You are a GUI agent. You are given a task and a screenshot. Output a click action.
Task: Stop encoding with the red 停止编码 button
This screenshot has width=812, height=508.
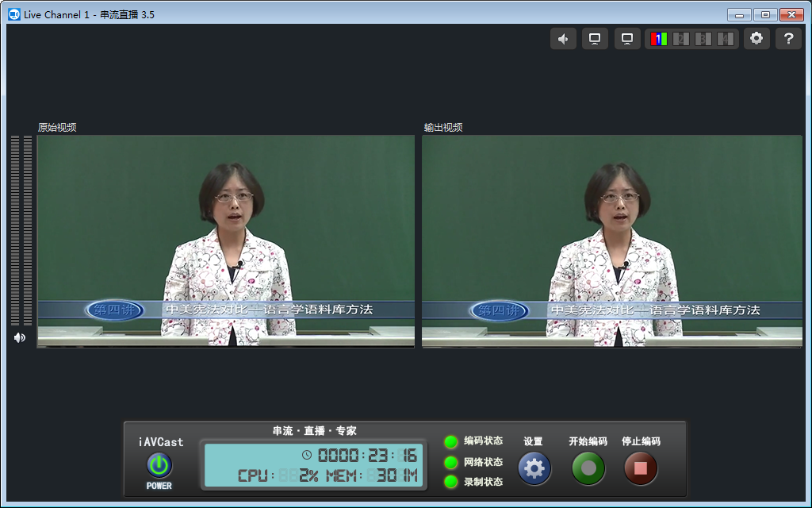point(641,468)
